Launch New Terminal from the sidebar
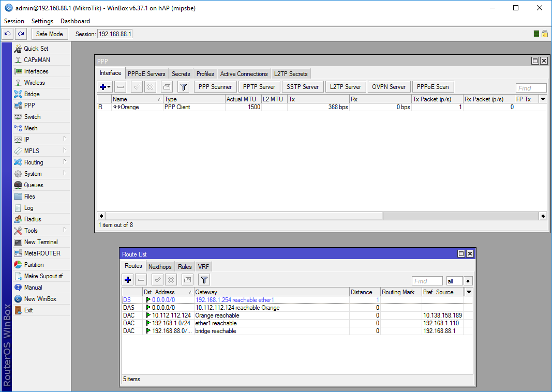The width and height of the screenshot is (552, 392). pos(41,242)
